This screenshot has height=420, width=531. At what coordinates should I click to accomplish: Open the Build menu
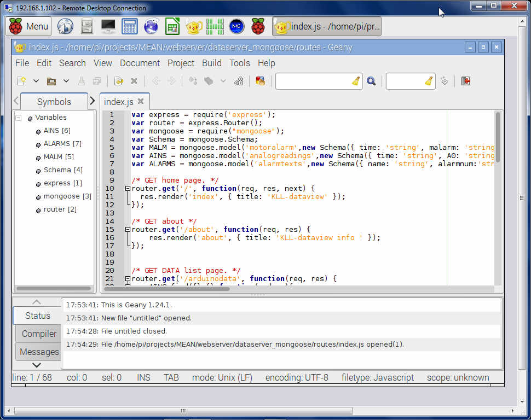click(211, 63)
